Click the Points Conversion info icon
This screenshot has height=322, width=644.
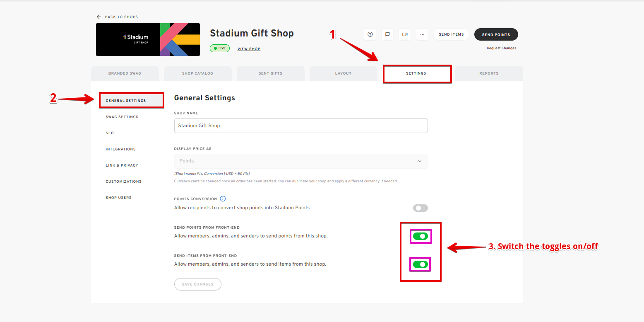coord(223,199)
